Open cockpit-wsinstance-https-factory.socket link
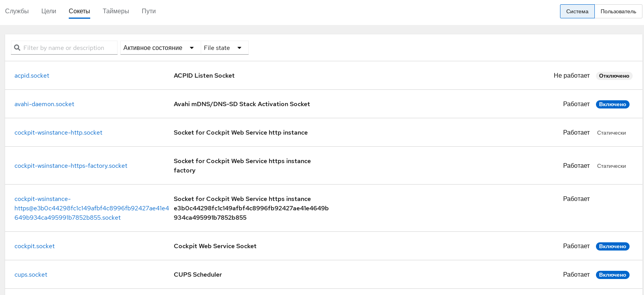Screen dimensions: 644x295 [71, 165]
